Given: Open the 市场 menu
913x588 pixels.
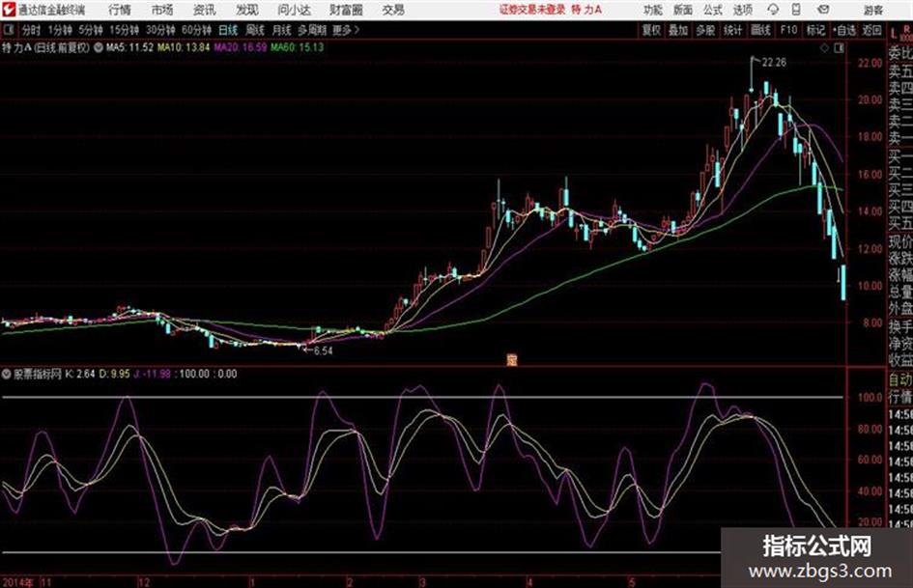Looking at the screenshot, I should pos(162,10).
